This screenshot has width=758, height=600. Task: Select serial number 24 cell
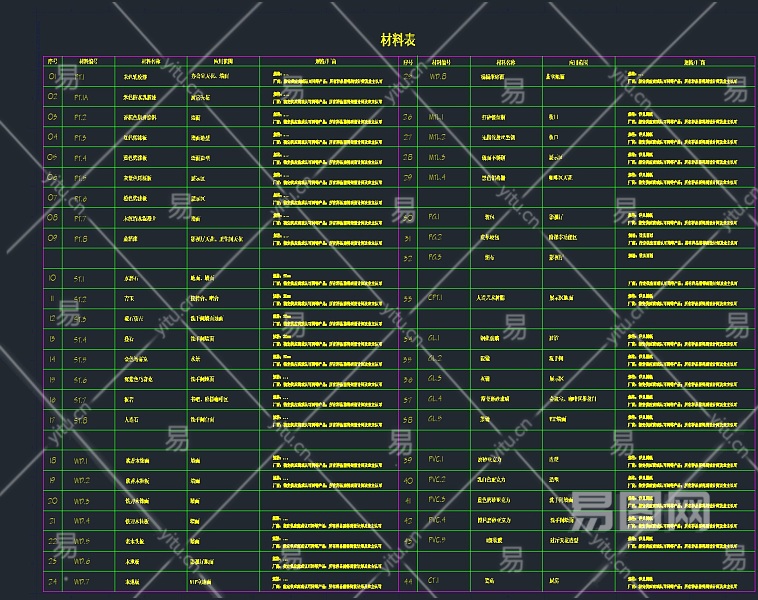(x=53, y=582)
